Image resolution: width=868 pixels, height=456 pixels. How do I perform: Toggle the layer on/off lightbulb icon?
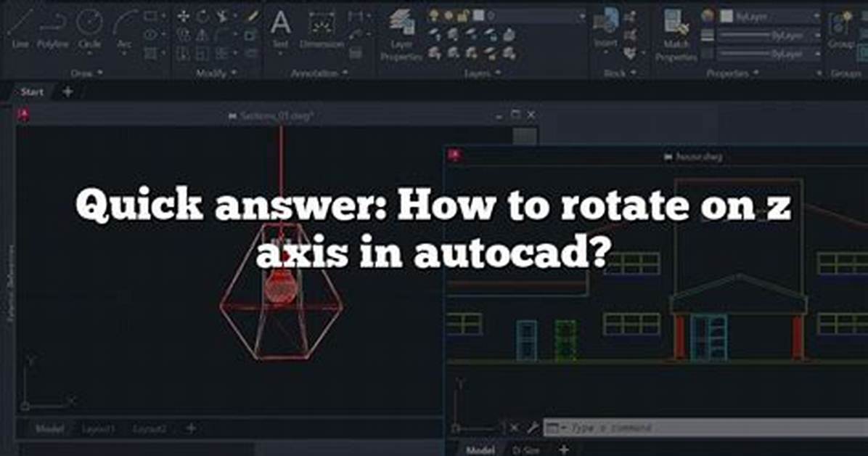pyautogui.click(x=434, y=16)
